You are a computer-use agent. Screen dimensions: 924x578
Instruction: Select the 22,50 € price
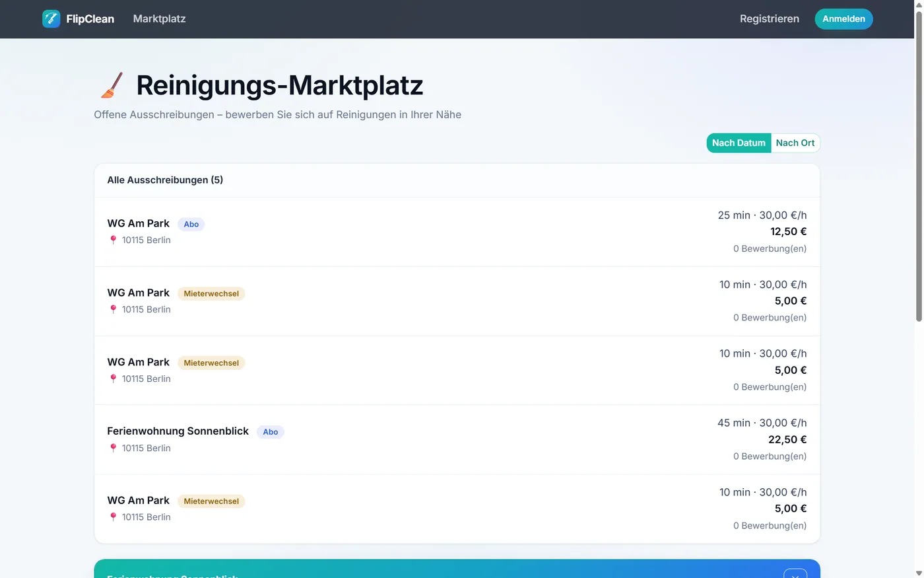(x=787, y=439)
